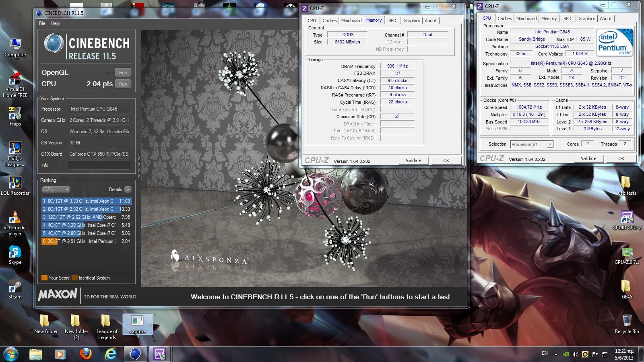Click the volume speaker tray icon
644x362 pixels.
tap(576, 354)
